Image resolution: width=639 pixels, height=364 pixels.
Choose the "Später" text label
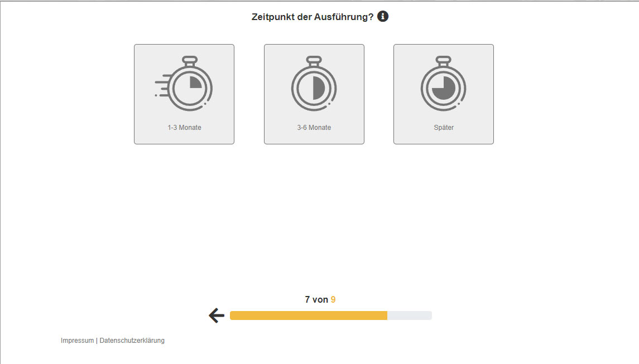[x=443, y=128]
